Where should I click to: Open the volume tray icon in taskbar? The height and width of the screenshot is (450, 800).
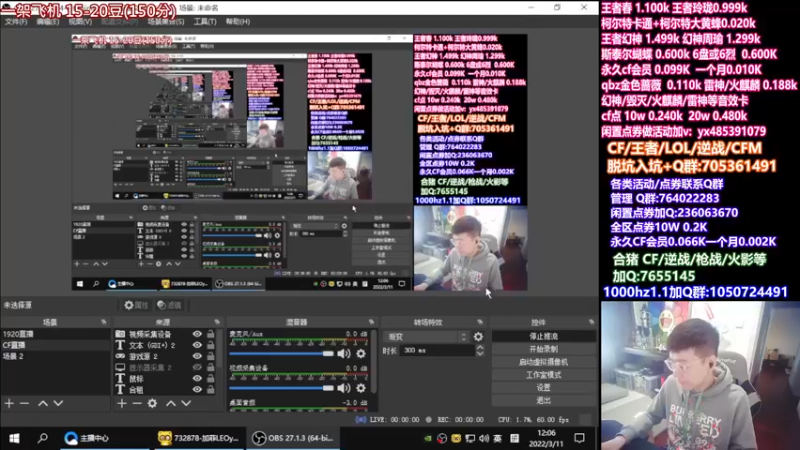click(x=484, y=438)
